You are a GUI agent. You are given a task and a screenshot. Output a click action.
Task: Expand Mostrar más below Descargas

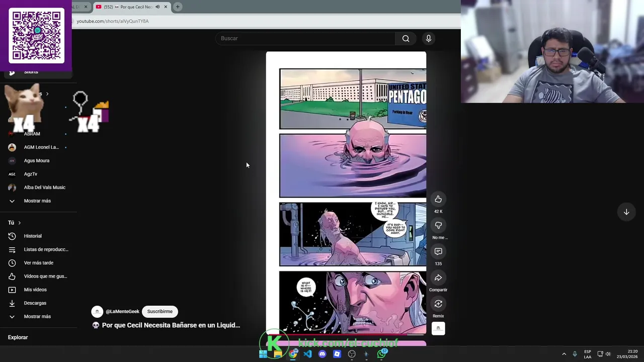tap(37, 316)
